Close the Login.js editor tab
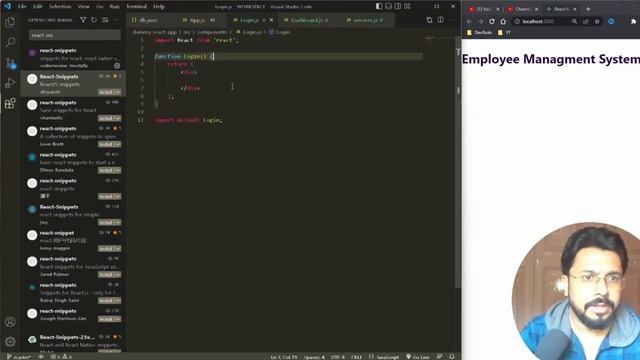 pos(271,20)
